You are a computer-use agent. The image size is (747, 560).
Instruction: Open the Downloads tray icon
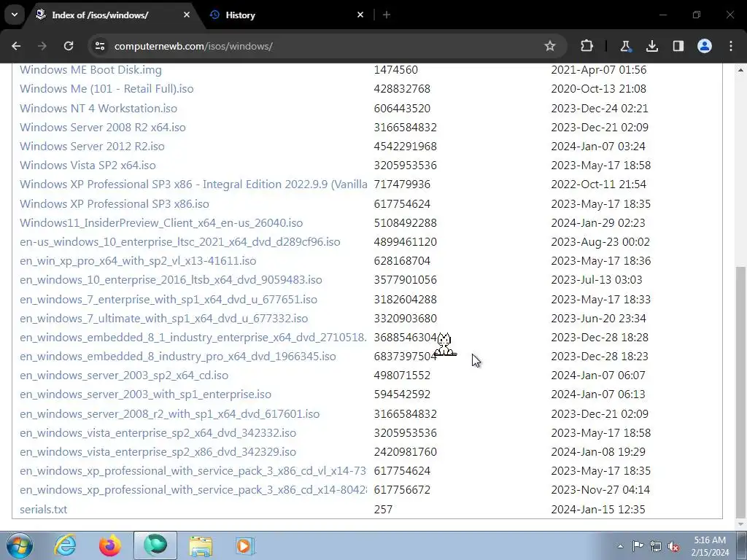pos(651,46)
